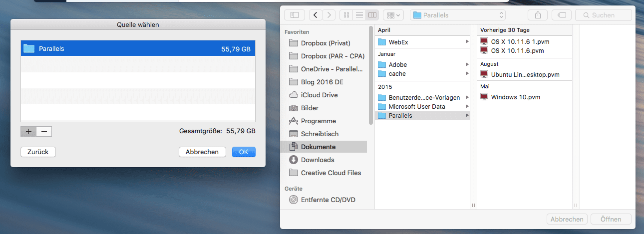The width and height of the screenshot is (644, 234).
Task: Expand Adobe folder via its arrow
Action: point(467,64)
